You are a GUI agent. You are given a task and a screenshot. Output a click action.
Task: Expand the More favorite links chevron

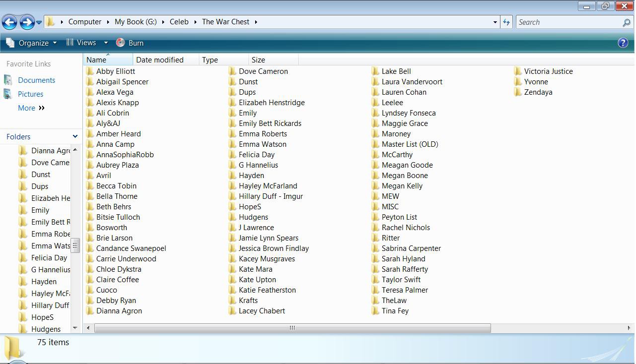[x=42, y=108]
